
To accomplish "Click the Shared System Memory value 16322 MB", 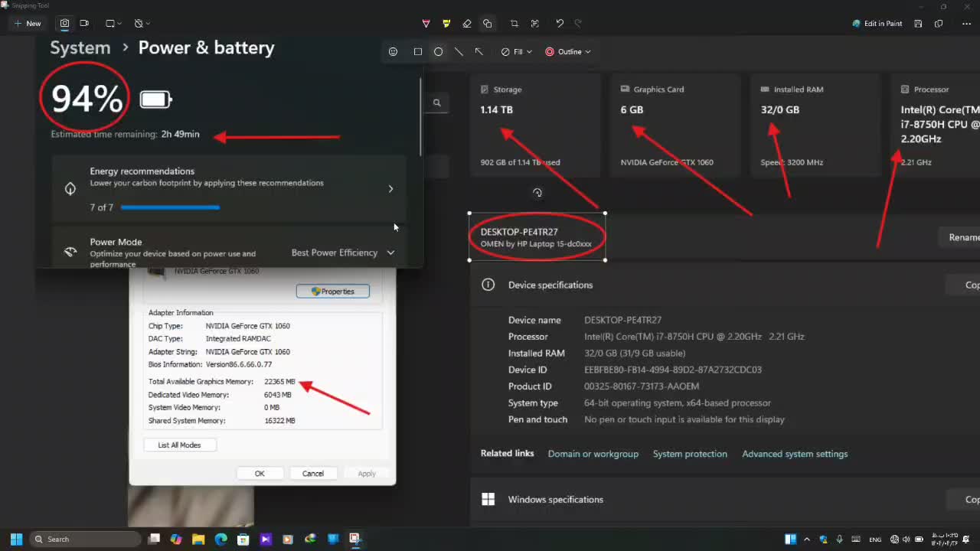I will coord(279,421).
